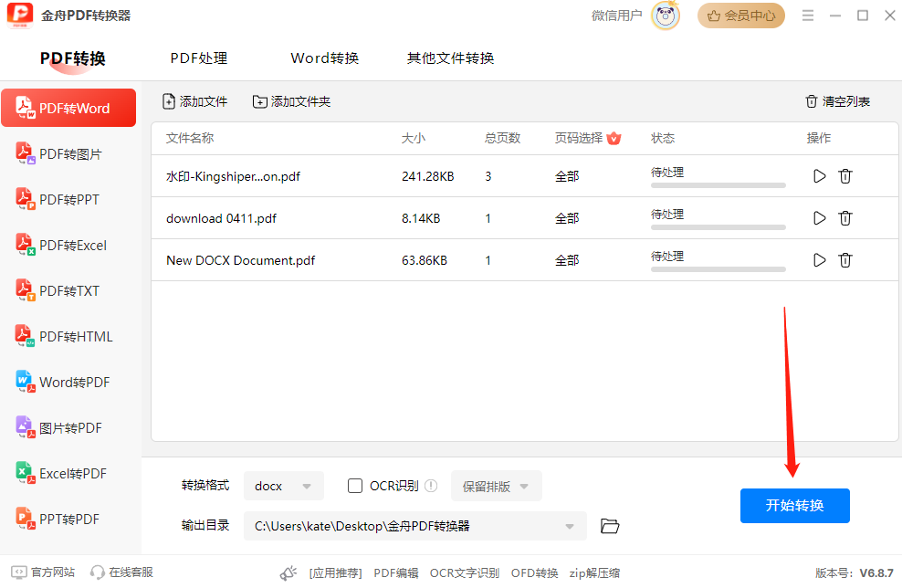Remove download 0411.pdf with trash icon
The image size is (902, 588).
(x=845, y=218)
